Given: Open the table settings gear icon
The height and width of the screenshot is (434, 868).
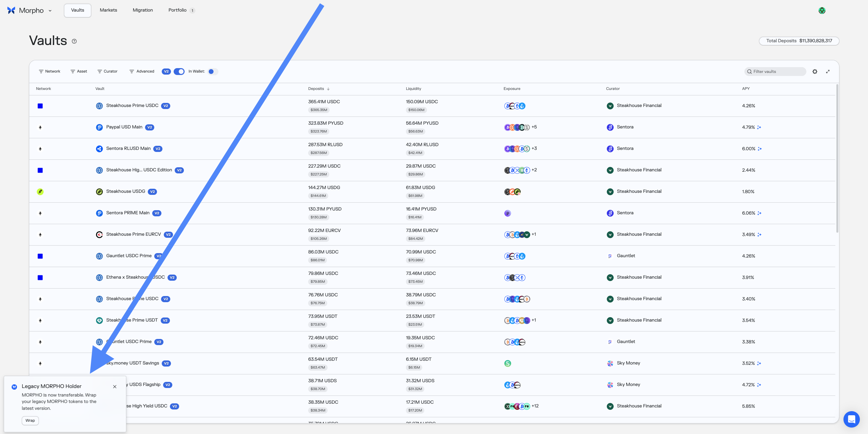Looking at the screenshot, I should click(815, 72).
